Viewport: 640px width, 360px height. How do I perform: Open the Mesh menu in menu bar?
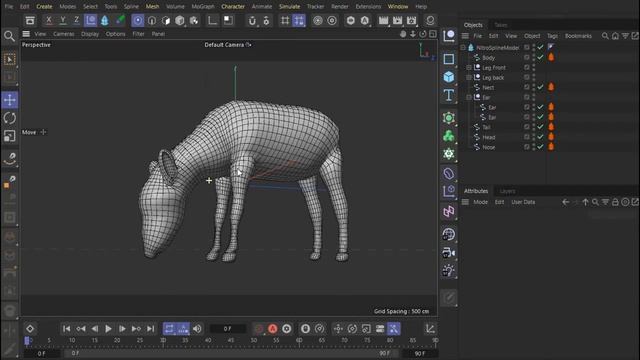coord(153,7)
